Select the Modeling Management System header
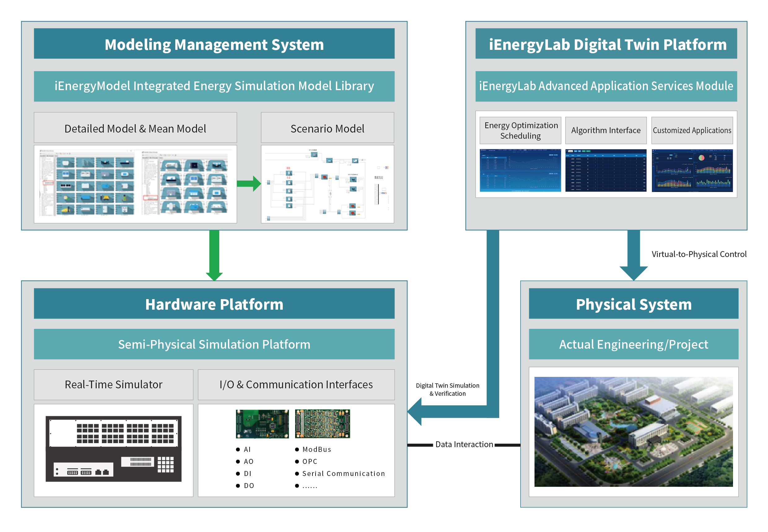768x532 pixels. (214, 44)
